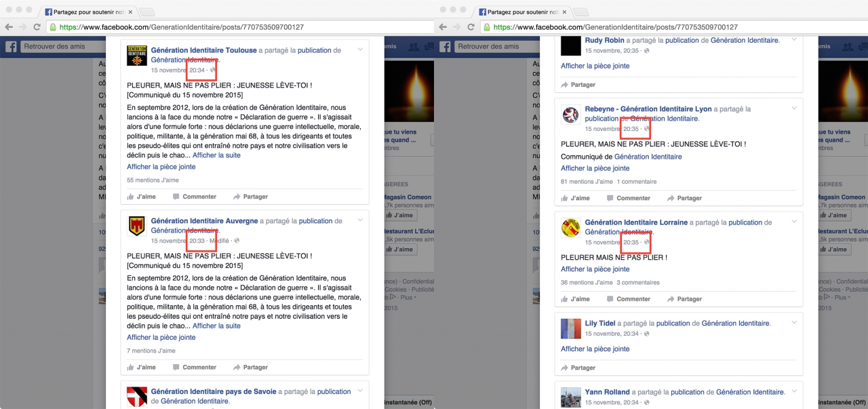Expand options chevron on Lily Tidel's post
Image resolution: width=868 pixels, height=409 pixels.
click(794, 323)
